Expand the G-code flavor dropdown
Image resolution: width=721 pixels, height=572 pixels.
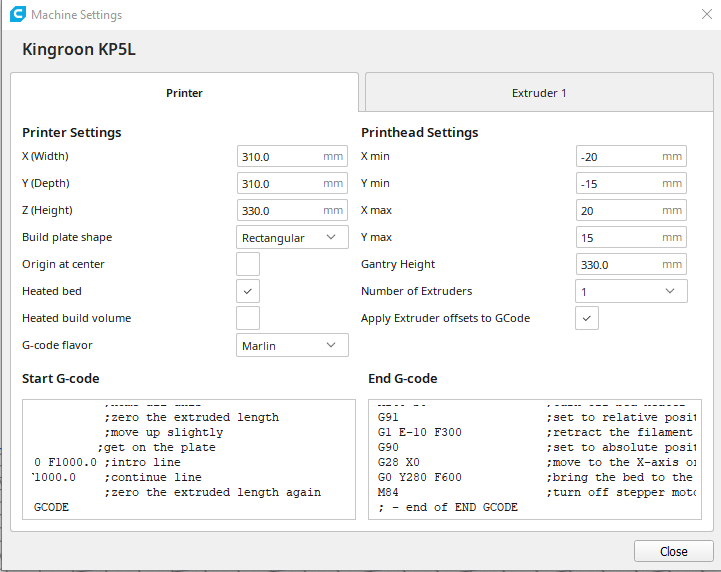[292, 345]
